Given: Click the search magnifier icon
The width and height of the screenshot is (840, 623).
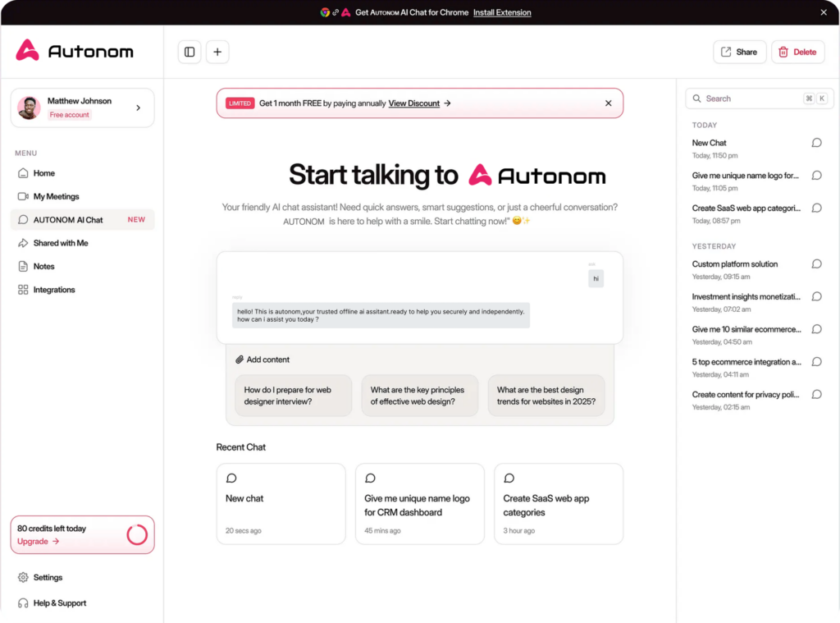Looking at the screenshot, I should [697, 98].
